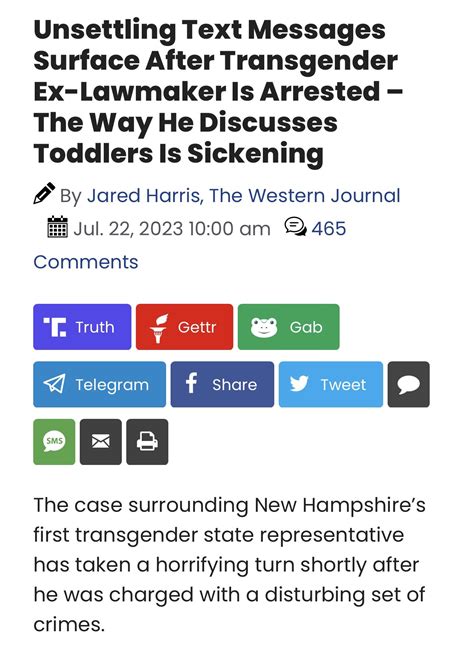This screenshot has height=646, width=474.
Task: Share article on Truth Social
Action: pos(82,327)
